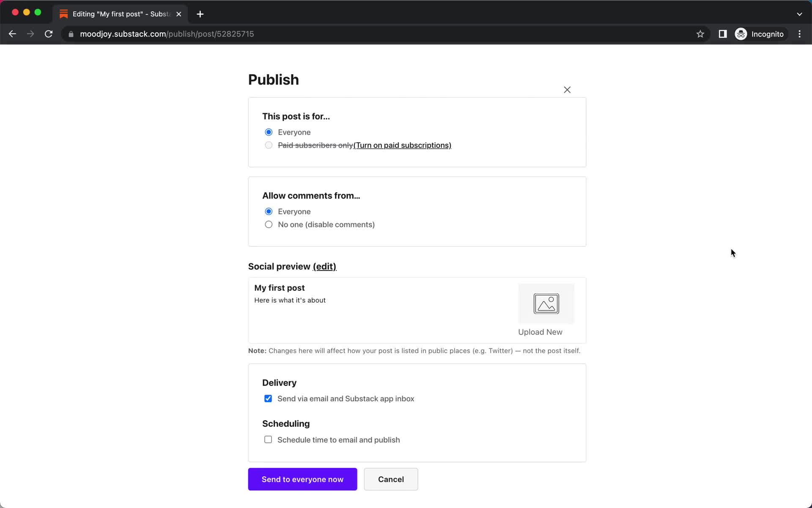The width and height of the screenshot is (812, 508).
Task: Click the post title input field area
Action: (x=280, y=287)
